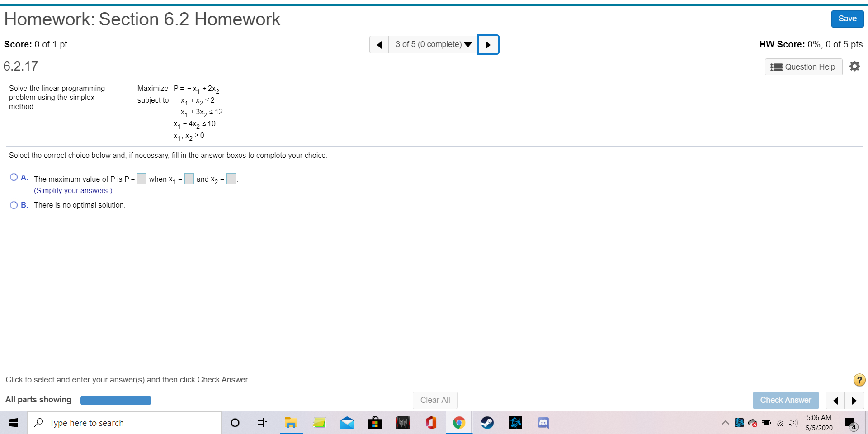
Task: Click the yellow help question mark icon
Action: (859, 380)
